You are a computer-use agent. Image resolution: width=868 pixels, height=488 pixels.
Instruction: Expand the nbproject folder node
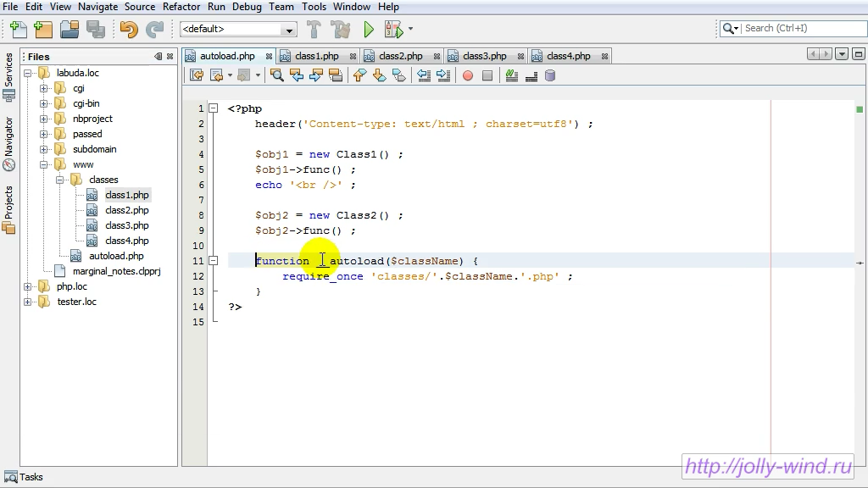tap(44, 119)
